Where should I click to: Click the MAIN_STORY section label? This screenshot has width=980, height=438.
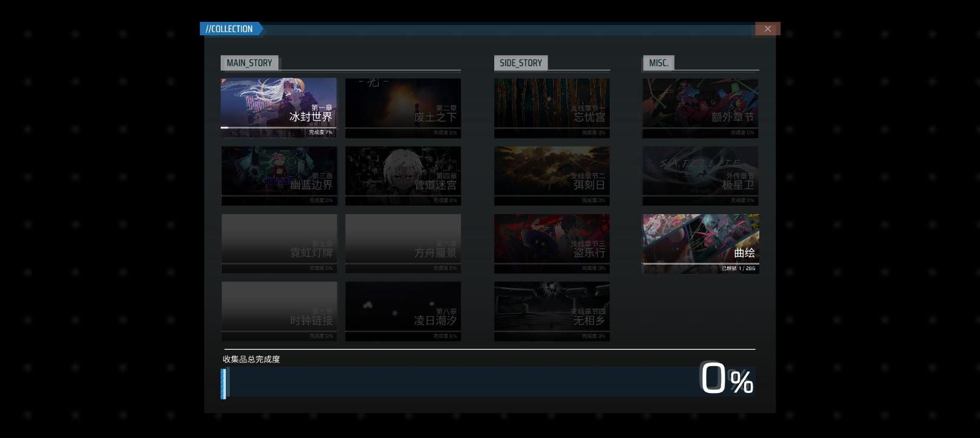point(249,63)
